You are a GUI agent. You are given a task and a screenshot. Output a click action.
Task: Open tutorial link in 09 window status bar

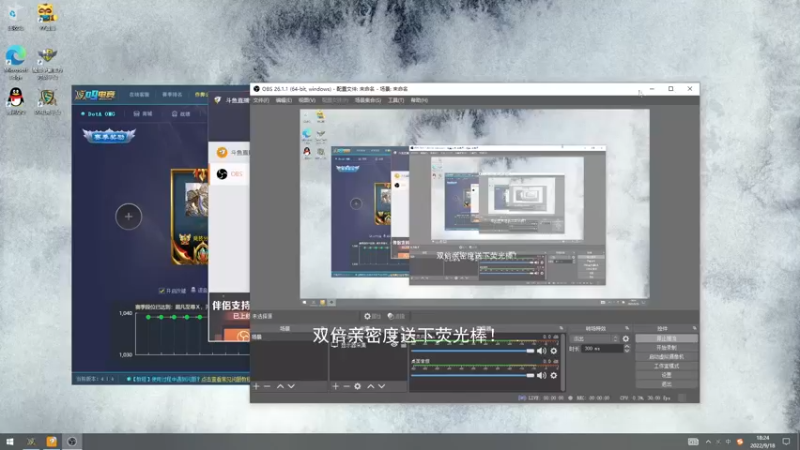tap(189, 379)
